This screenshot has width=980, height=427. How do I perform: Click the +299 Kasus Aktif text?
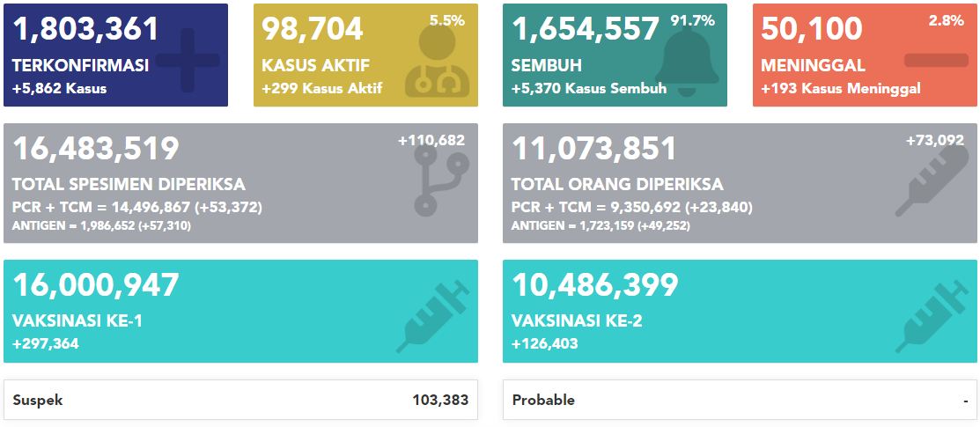coord(322,89)
